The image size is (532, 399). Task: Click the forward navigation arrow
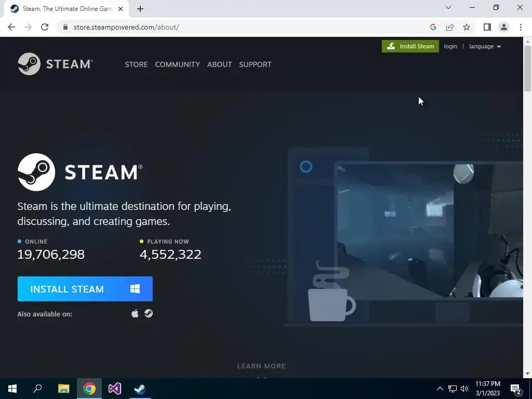click(28, 27)
